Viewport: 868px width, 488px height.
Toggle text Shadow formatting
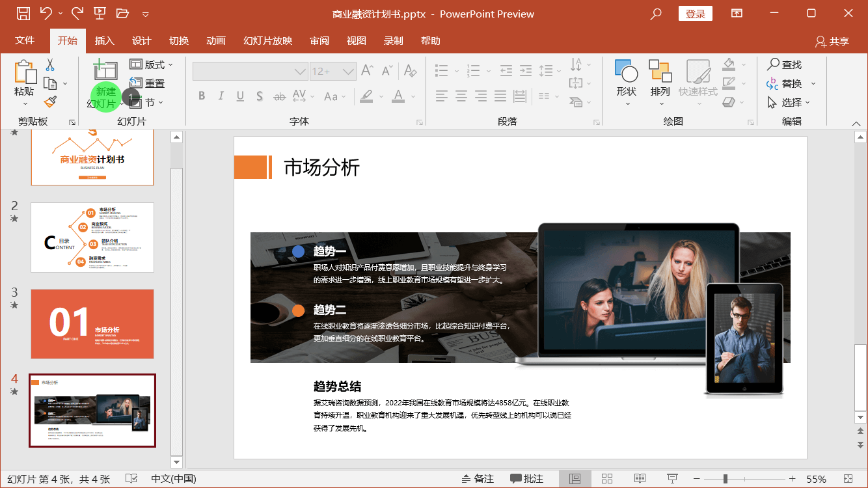260,96
